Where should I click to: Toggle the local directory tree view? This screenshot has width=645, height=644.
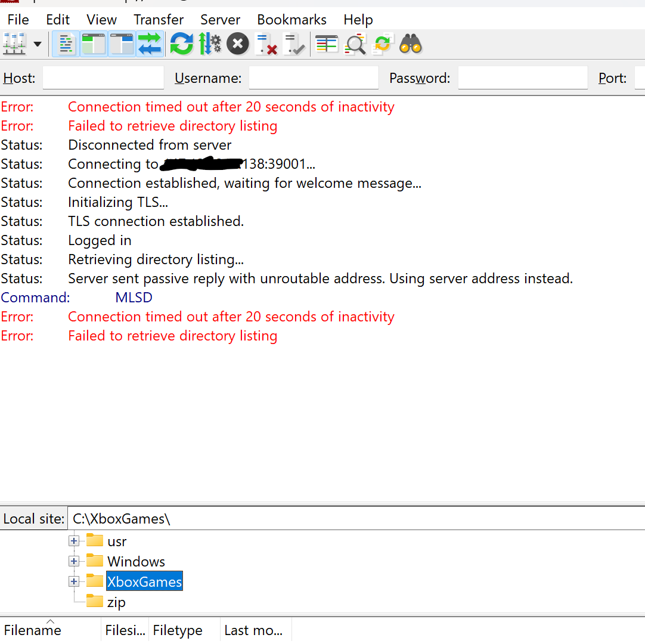coord(94,43)
